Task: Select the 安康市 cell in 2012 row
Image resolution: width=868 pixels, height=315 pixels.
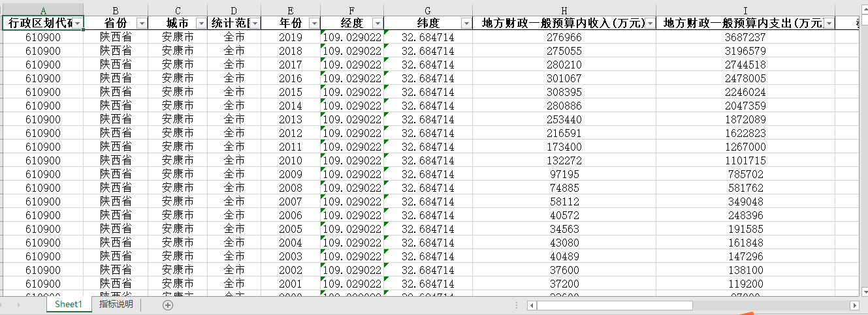Action: click(178, 133)
